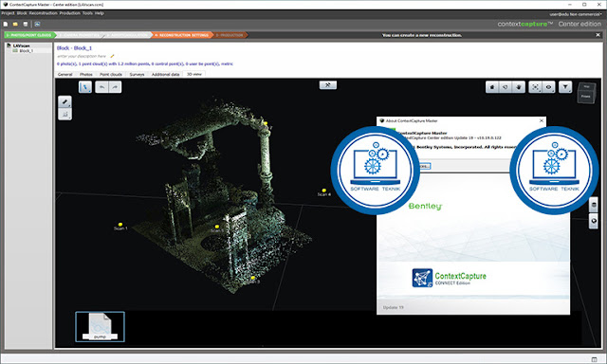Reset the 3D view with the home icon

point(492,87)
